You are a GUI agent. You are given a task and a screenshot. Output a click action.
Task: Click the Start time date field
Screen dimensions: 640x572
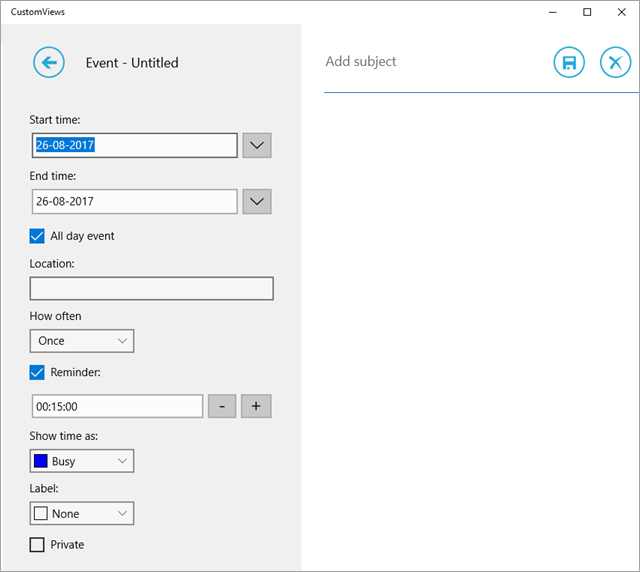pyautogui.click(x=134, y=145)
